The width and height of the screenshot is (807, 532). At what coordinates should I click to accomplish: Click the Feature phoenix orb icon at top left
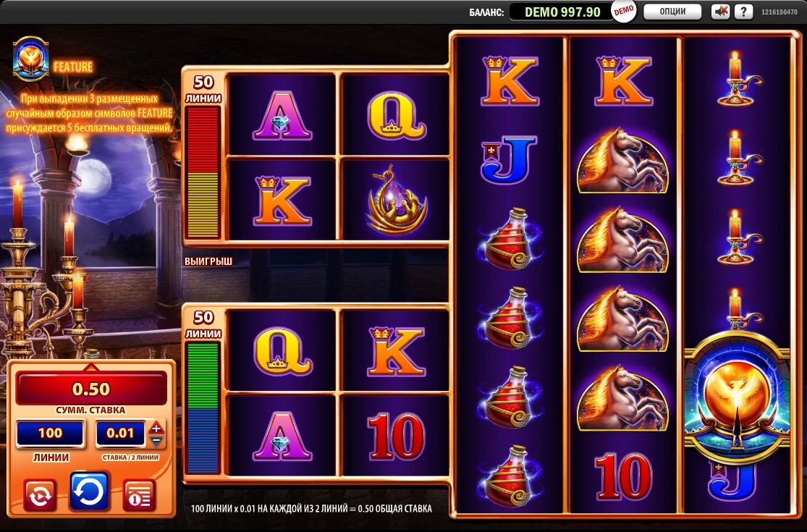(x=31, y=59)
